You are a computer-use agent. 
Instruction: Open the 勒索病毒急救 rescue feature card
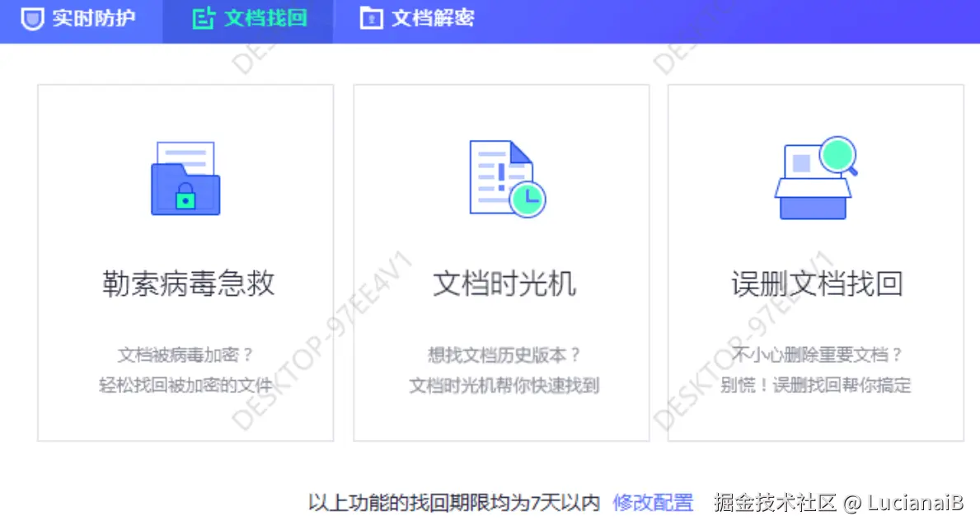185,262
